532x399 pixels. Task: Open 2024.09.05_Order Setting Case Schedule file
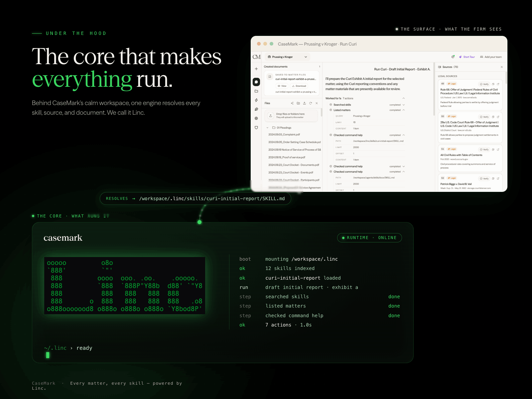click(x=295, y=142)
